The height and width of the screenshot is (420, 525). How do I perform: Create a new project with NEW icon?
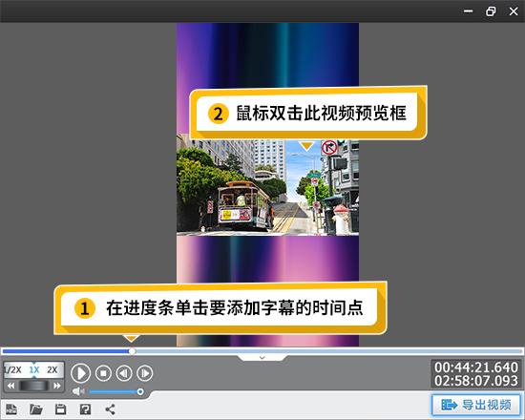point(11,409)
